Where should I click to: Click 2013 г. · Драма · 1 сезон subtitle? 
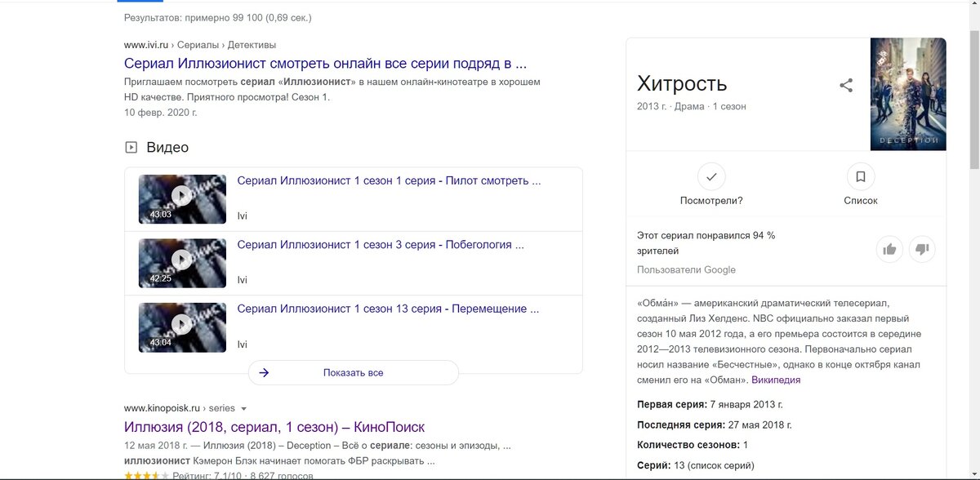[692, 106]
